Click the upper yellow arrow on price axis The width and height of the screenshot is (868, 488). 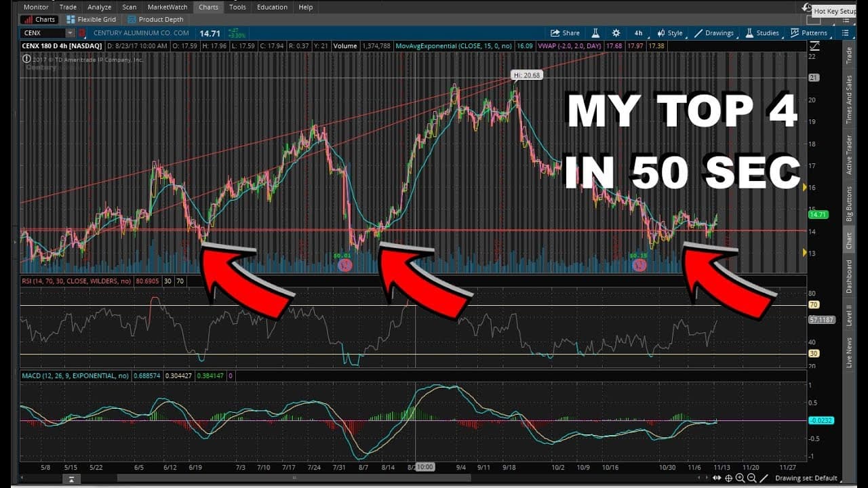point(805,186)
